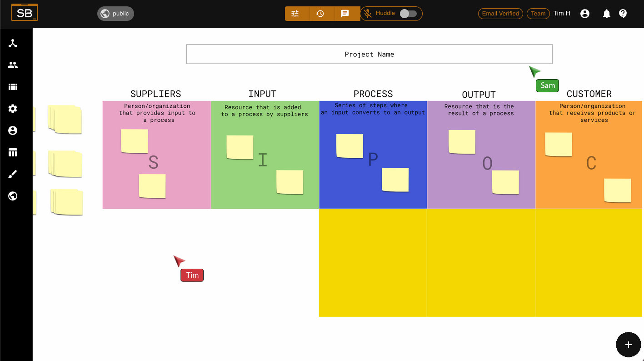Click the yellow box below the Process column
644x361 pixels.
(x=373, y=263)
